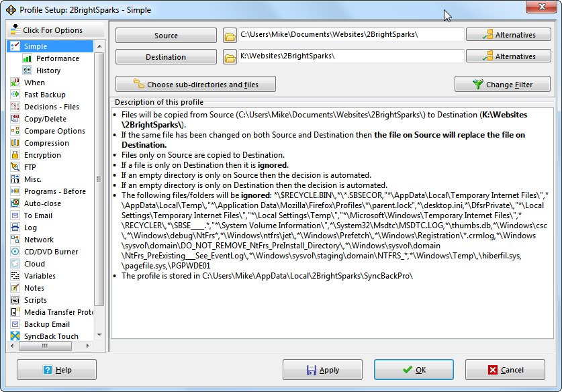This screenshot has height=392, width=562.
Task: Click the History list icon
Action: point(28,70)
